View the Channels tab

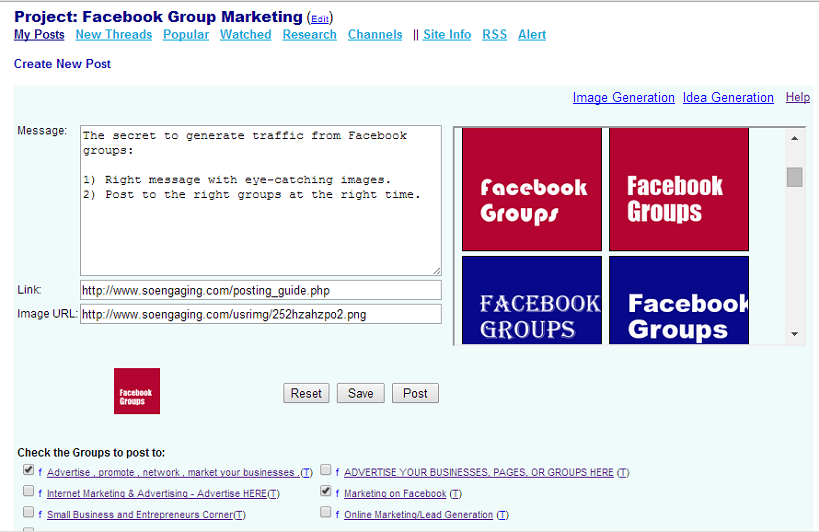click(x=375, y=35)
